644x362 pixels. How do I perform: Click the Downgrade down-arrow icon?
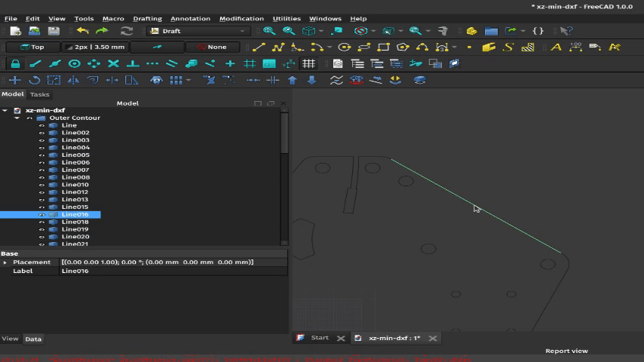coord(312,80)
